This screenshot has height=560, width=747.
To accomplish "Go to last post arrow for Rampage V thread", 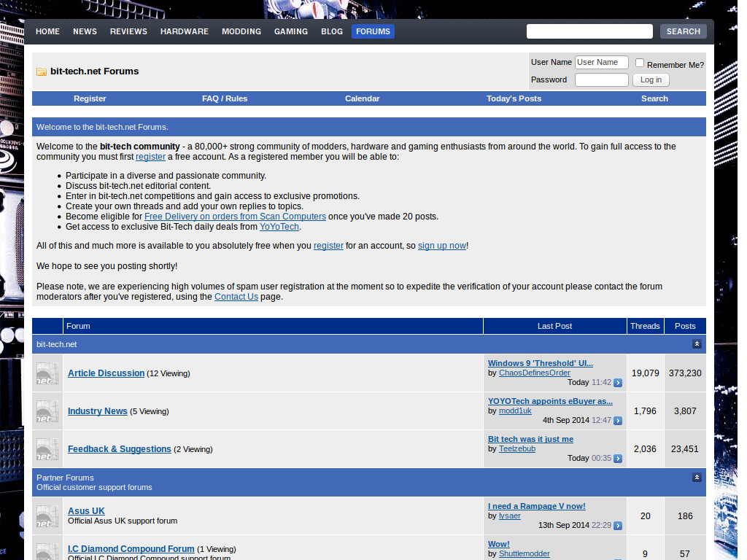I will 618,526.
